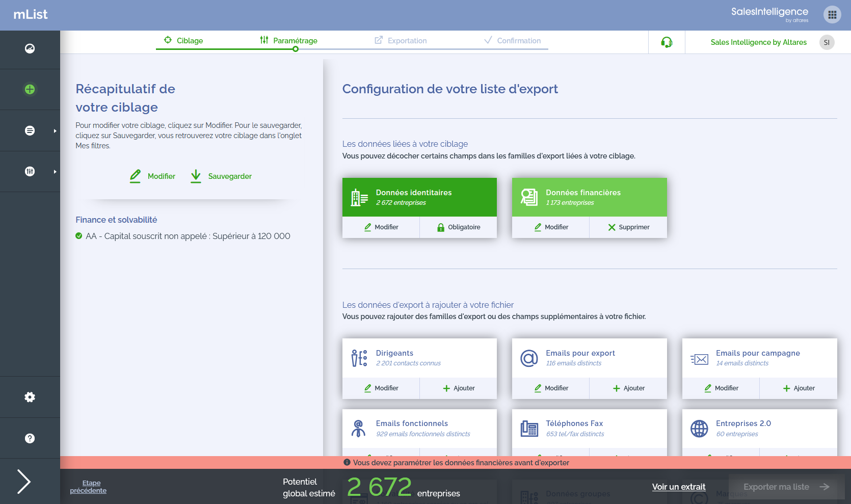Viewport: 851px width, 504px height.
Task: Click Ajouter under Dirigeants
Action: [459, 388]
